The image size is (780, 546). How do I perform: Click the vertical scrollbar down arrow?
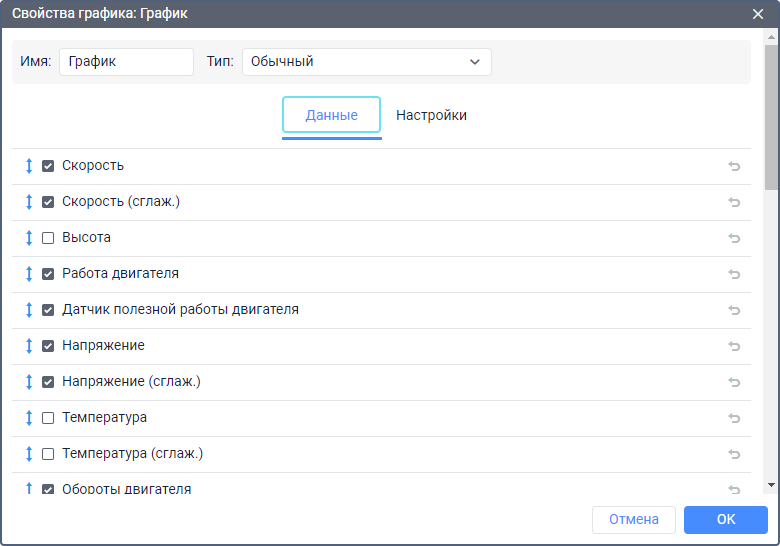(x=771, y=485)
